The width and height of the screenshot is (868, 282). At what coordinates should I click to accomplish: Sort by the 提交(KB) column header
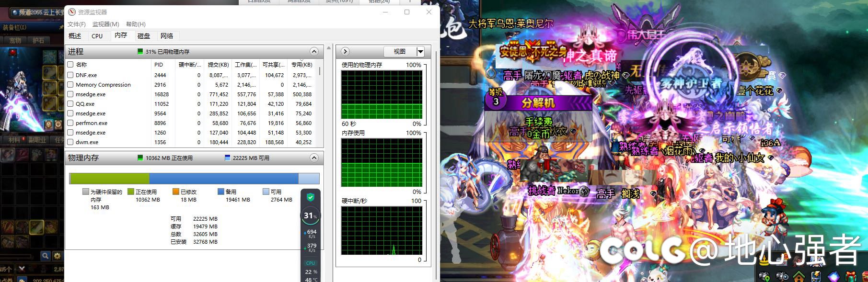click(x=218, y=65)
